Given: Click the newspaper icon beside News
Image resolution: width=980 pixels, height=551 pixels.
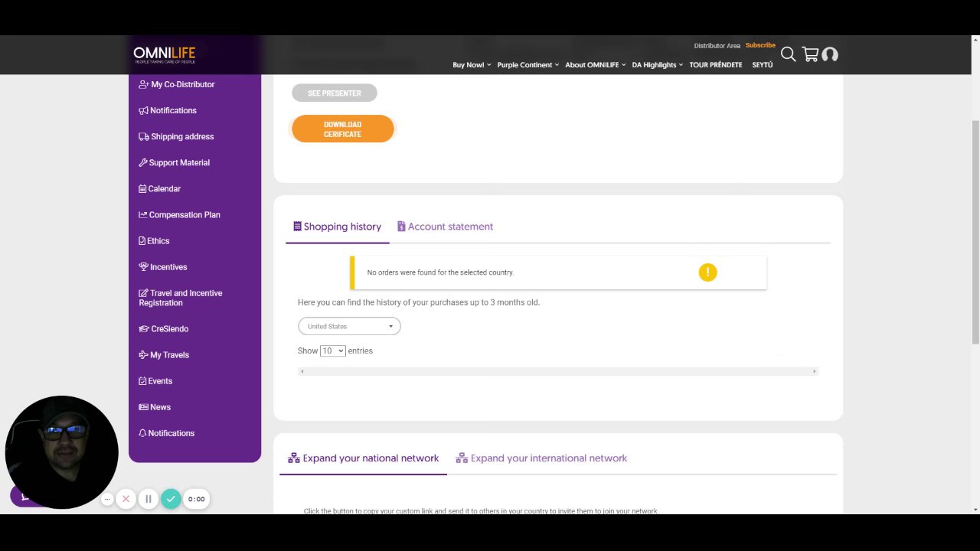Looking at the screenshot, I should (143, 406).
